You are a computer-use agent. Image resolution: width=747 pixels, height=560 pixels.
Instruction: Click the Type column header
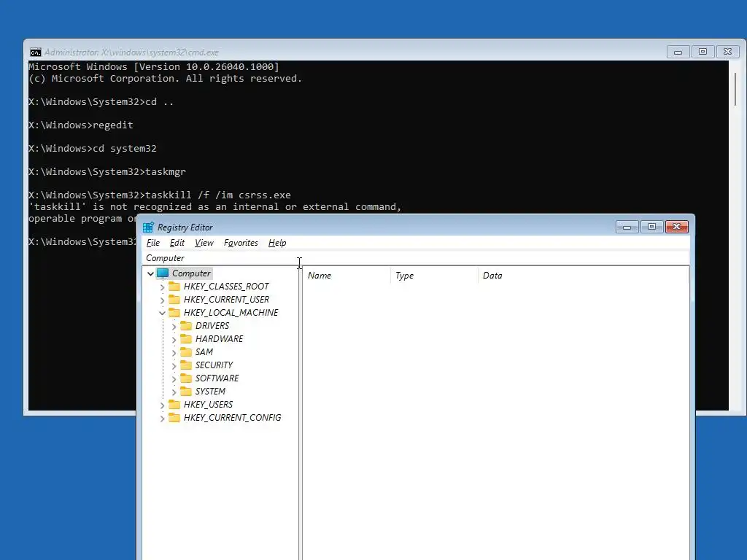434,275
